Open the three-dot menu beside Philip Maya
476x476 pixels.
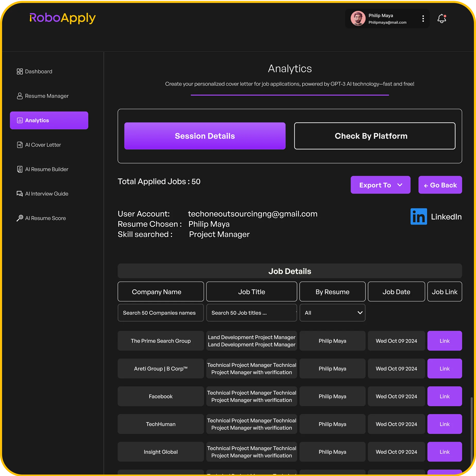click(423, 19)
